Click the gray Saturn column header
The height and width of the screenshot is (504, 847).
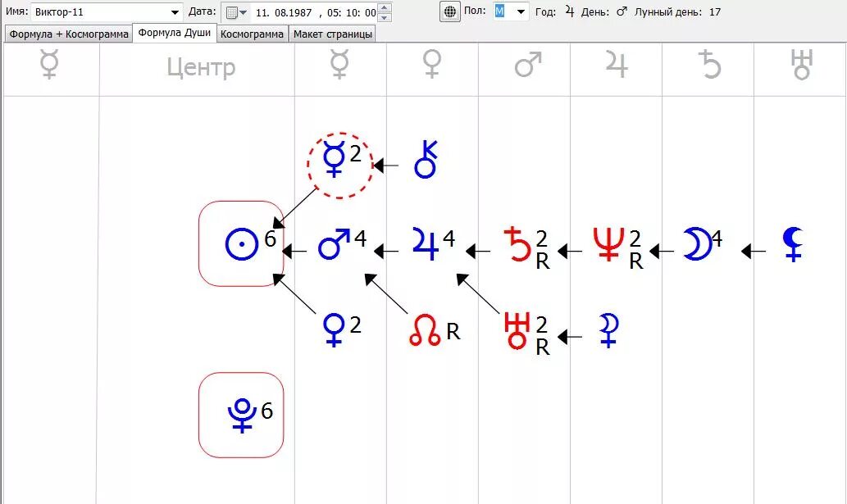click(709, 65)
